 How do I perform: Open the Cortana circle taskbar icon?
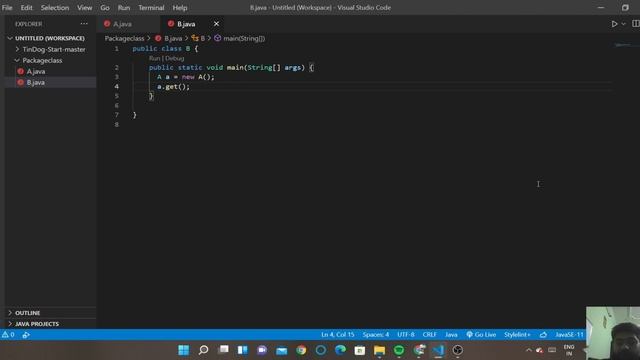pos(321,350)
